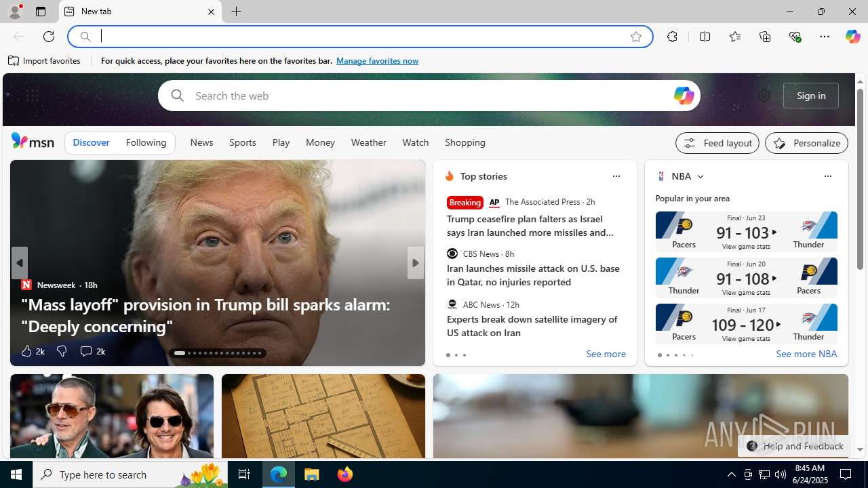Open the tab actions menu icon
Image resolution: width=868 pixels, height=488 pixels.
pos(41,12)
